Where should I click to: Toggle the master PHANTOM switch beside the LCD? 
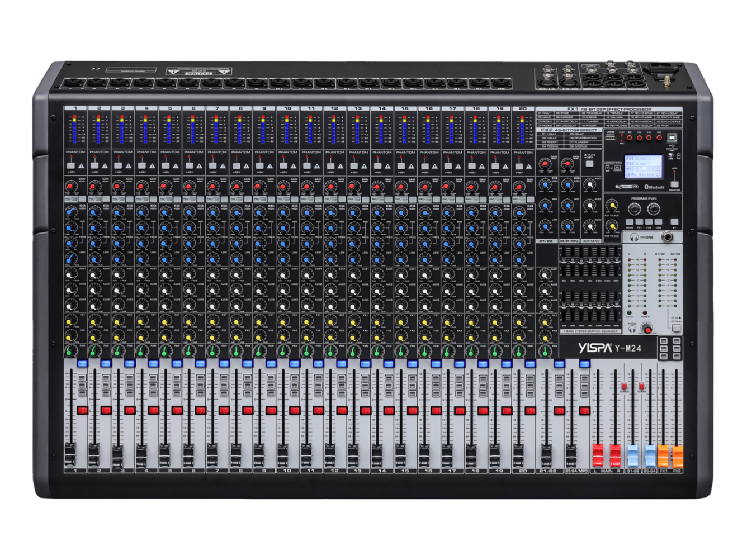click(x=675, y=184)
